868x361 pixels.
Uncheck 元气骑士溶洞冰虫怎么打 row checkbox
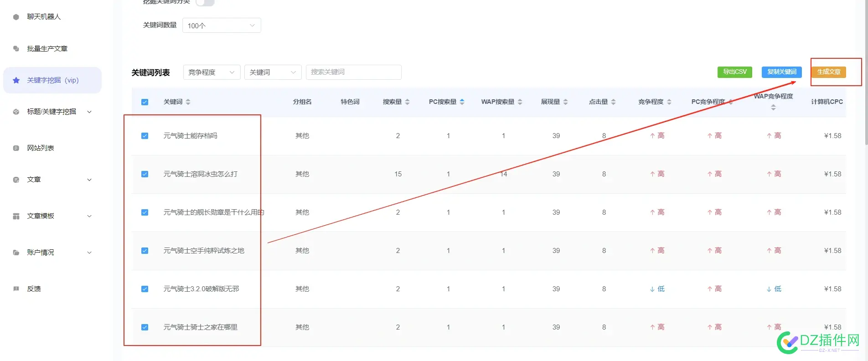tap(145, 174)
